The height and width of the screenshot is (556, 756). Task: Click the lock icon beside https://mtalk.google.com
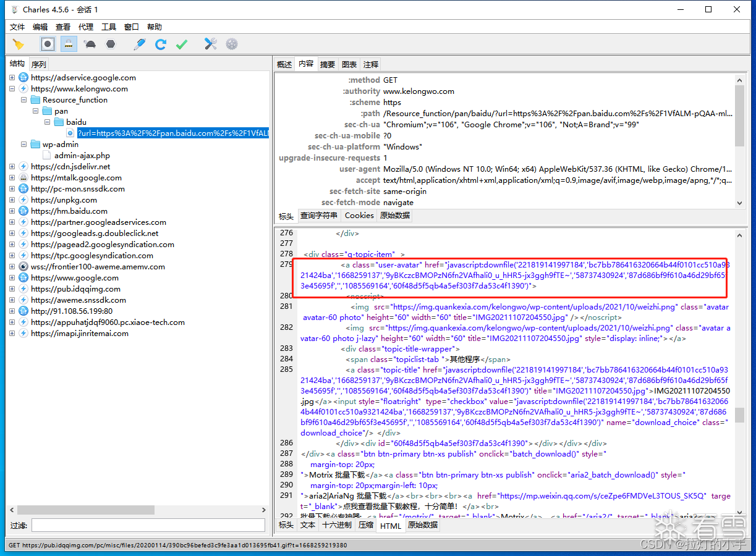(24, 178)
